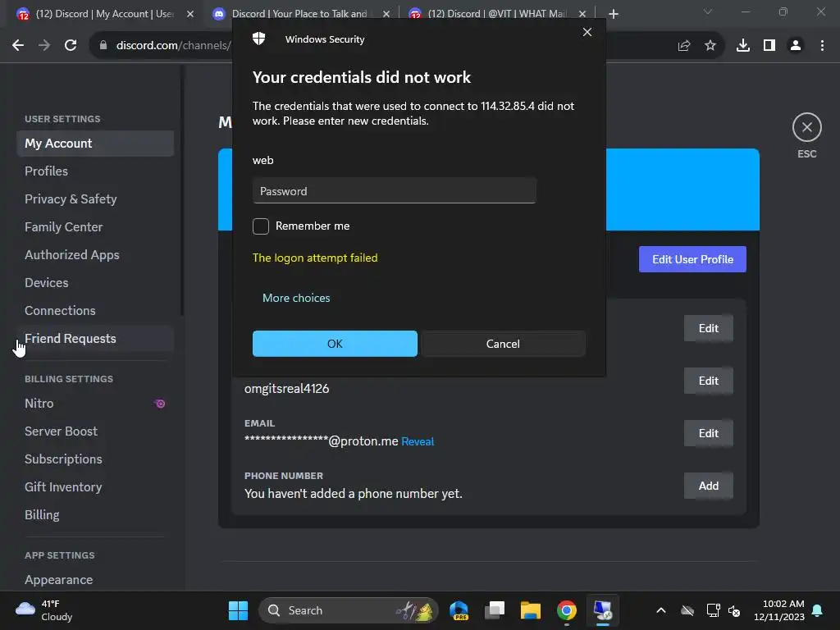Viewport: 840px width, 630px height.
Task: Select My Account in settings sidebar
Action: [95, 144]
